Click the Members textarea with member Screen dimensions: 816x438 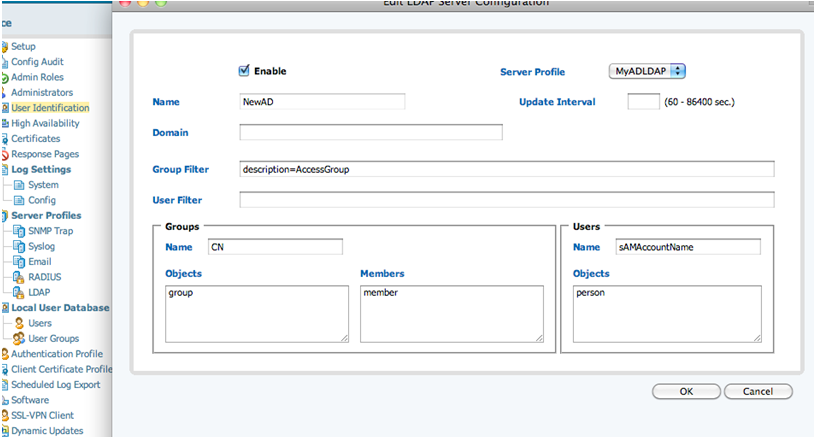pyautogui.click(x=452, y=314)
